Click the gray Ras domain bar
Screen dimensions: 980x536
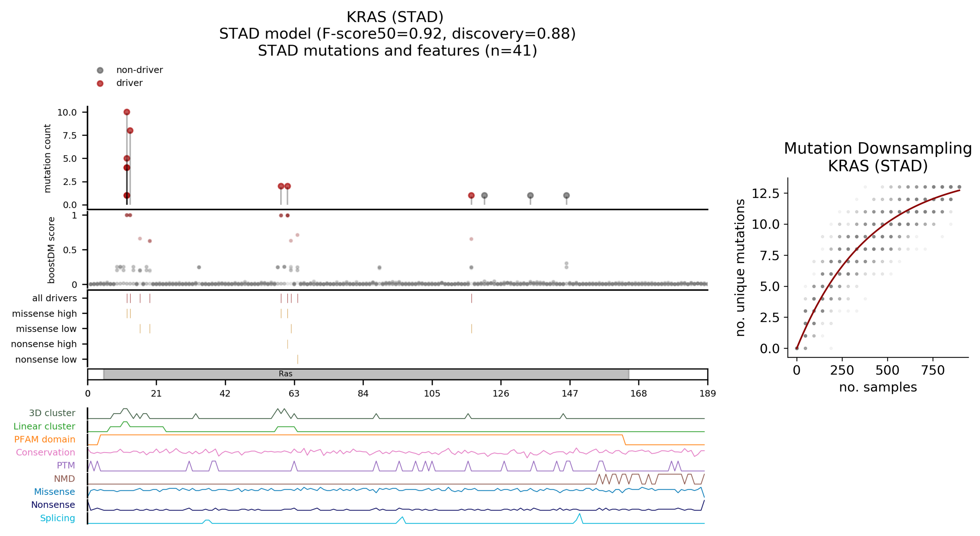point(365,374)
